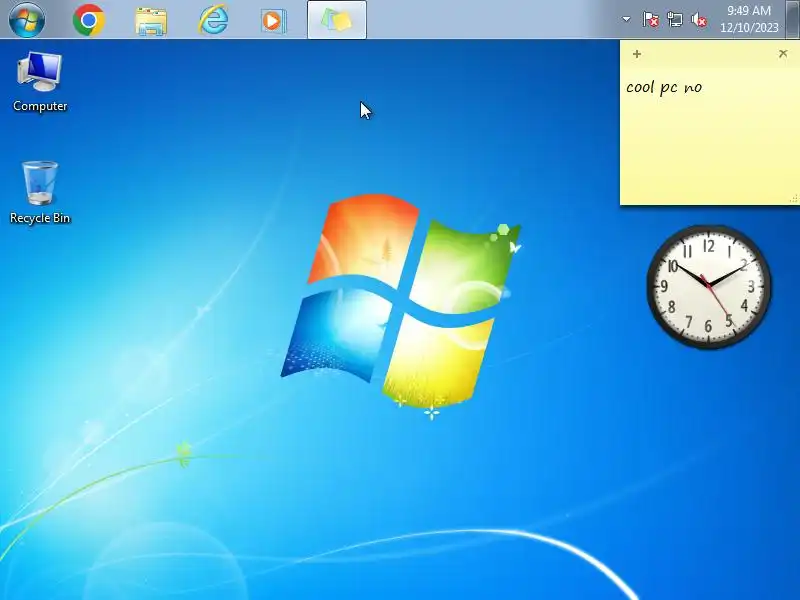Click the Show desktop strip beside the clock
Image resolution: width=800 pixels, height=600 pixels.
tap(794, 19)
